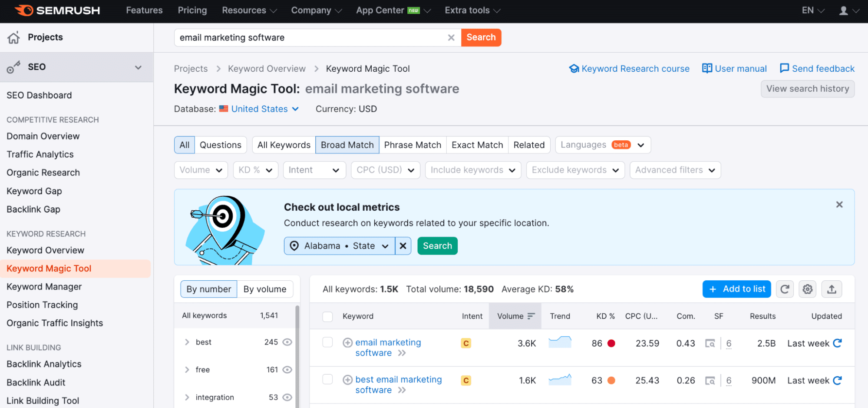Expand the free keyword group

(187, 370)
